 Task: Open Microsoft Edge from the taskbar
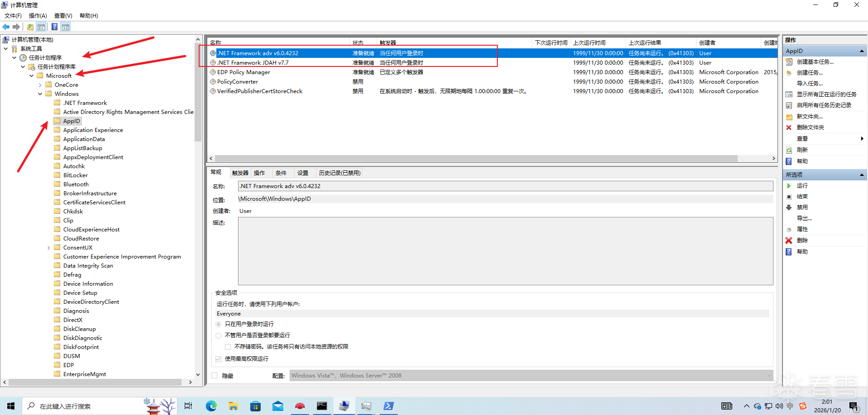click(211, 406)
